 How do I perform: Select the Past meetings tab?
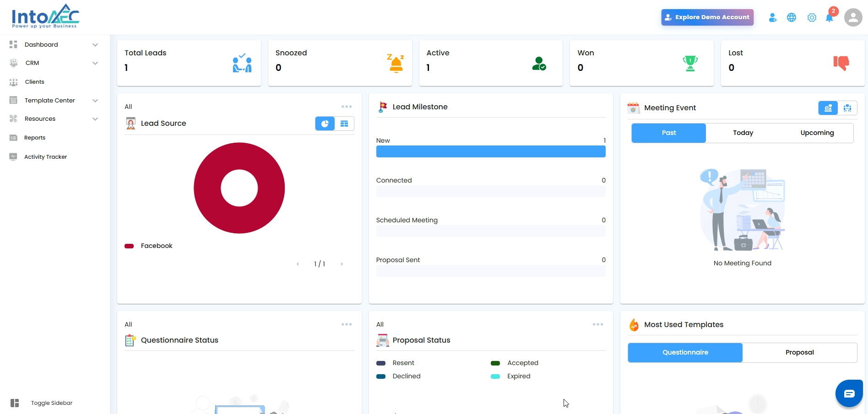click(669, 133)
